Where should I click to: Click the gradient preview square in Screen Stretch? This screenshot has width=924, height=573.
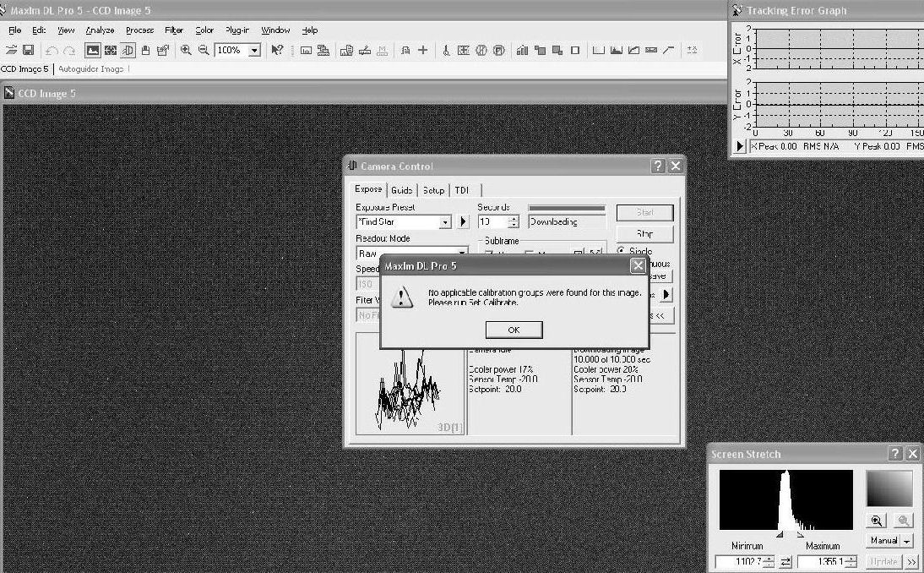[x=889, y=488]
